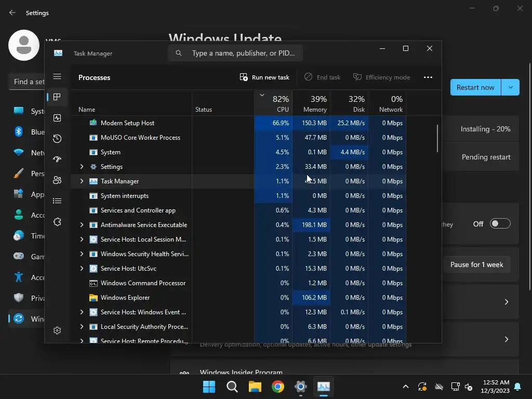Expand the Task Manager process row

pyautogui.click(x=82, y=181)
